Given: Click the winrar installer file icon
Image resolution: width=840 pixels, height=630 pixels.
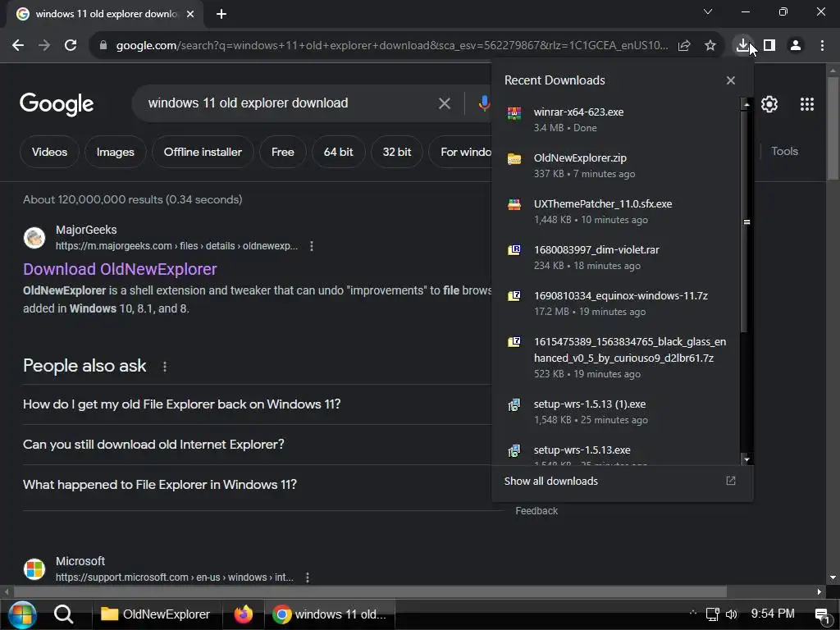Looking at the screenshot, I should [514, 112].
